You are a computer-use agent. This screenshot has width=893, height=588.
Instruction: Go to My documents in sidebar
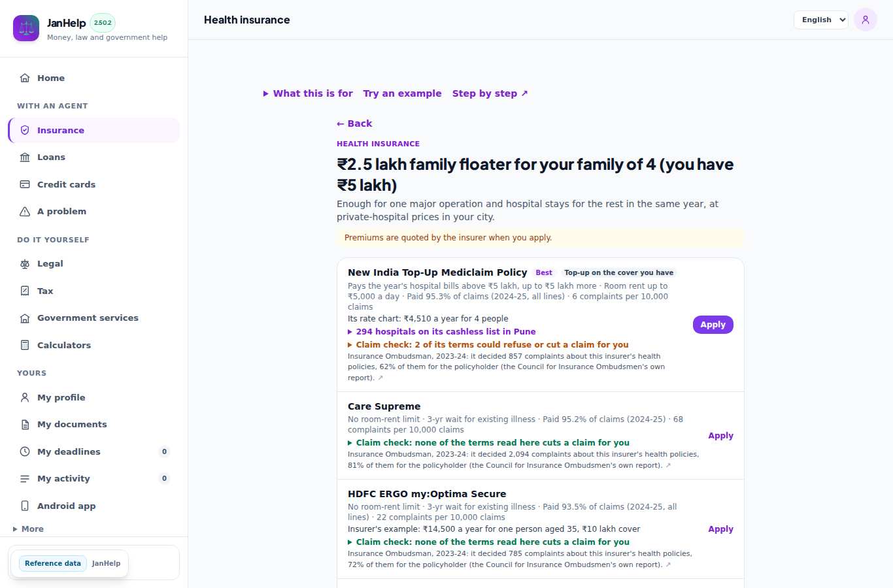pyautogui.click(x=93, y=425)
